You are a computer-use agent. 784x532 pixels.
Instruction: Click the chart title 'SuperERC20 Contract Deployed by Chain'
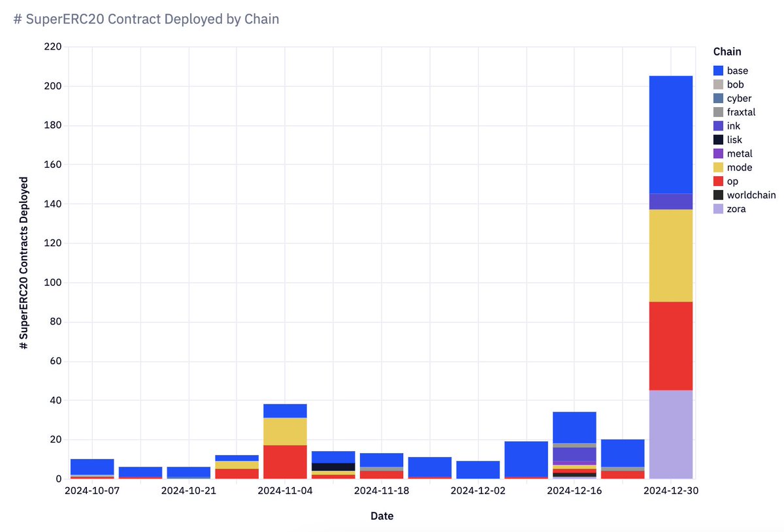145,19
